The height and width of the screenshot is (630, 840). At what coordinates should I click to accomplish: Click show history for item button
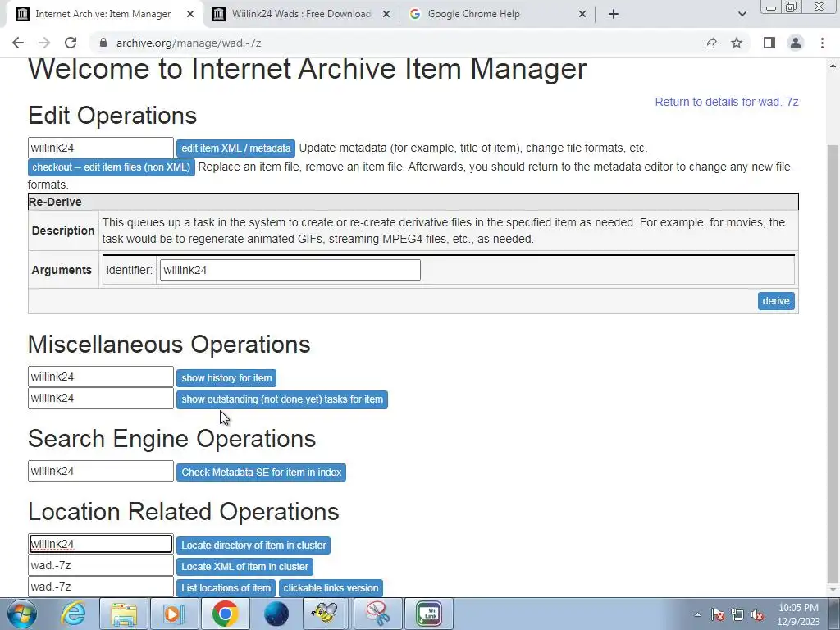[x=226, y=378]
